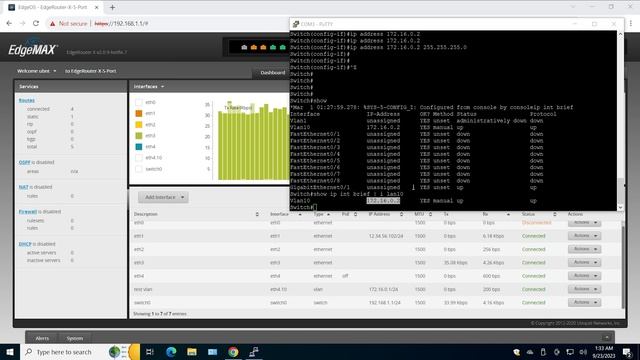
Task: Launch Microsoft Edge from the taskbar
Action: click(171, 352)
